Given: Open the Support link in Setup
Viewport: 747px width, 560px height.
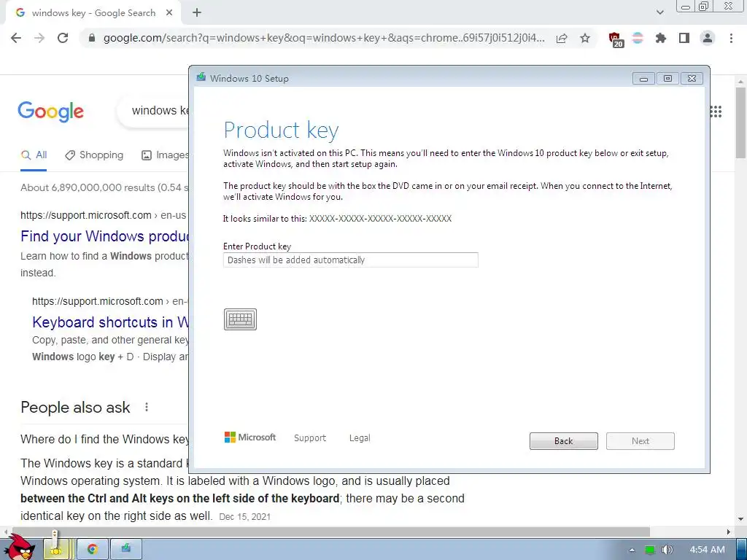Looking at the screenshot, I should tap(310, 438).
